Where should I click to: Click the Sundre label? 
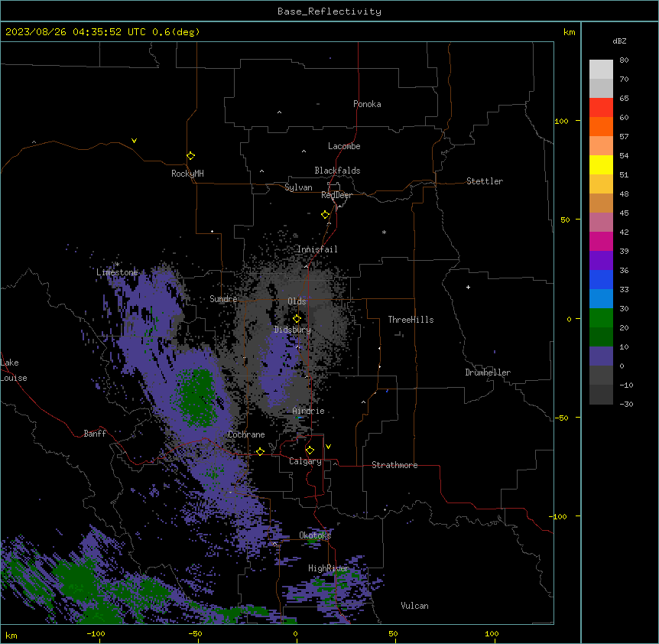tap(223, 299)
